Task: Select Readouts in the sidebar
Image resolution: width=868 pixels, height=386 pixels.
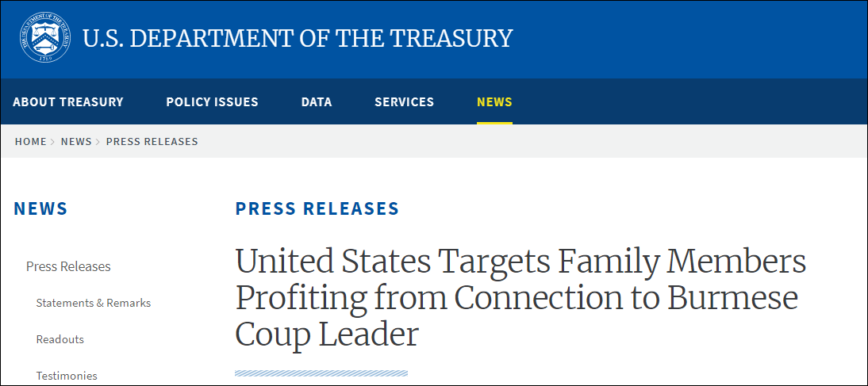Action: [x=60, y=339]
